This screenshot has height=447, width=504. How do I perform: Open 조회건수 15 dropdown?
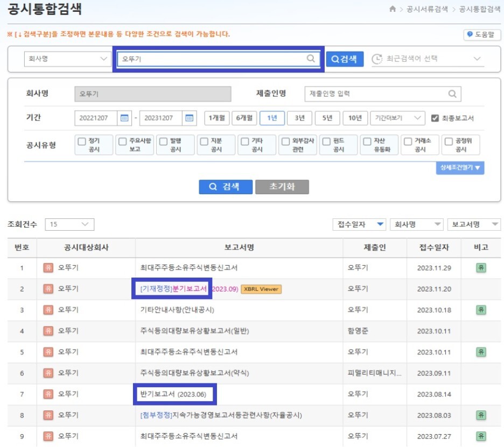pos(69,224)
